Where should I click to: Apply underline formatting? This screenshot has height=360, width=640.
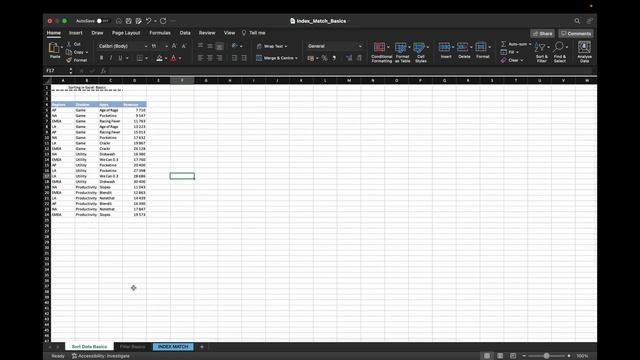coord(120,58)
